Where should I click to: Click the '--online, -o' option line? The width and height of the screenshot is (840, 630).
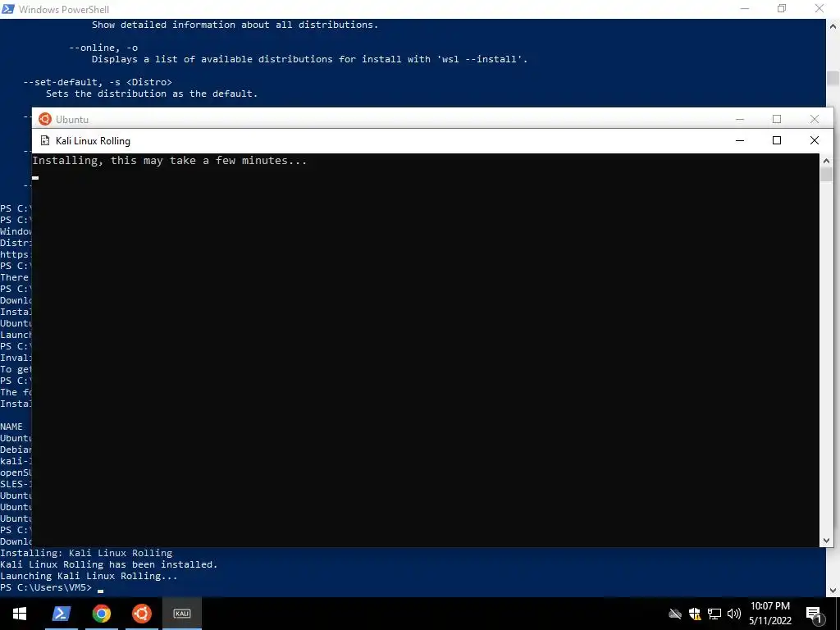tap(103, 48)
